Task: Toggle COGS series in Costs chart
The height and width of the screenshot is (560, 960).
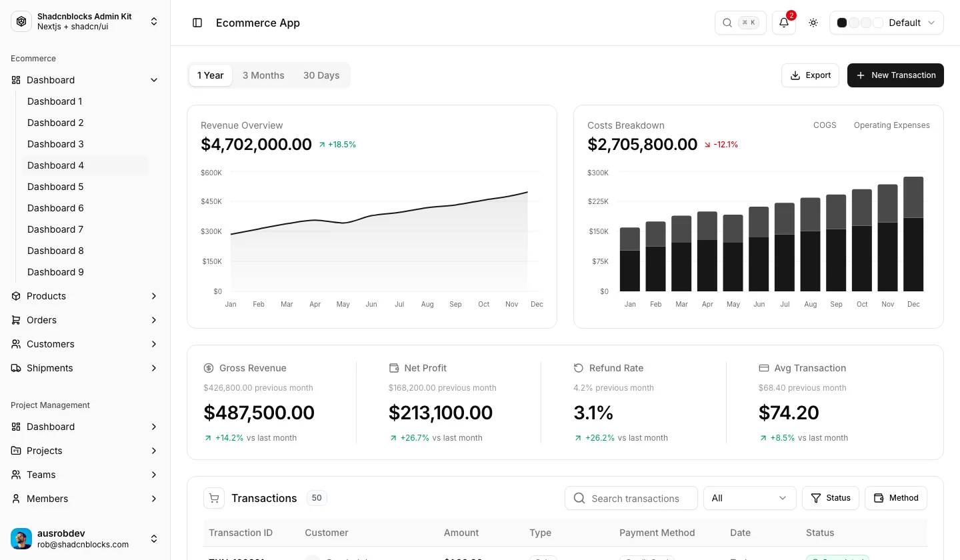Action: click(x=825, y=125)
